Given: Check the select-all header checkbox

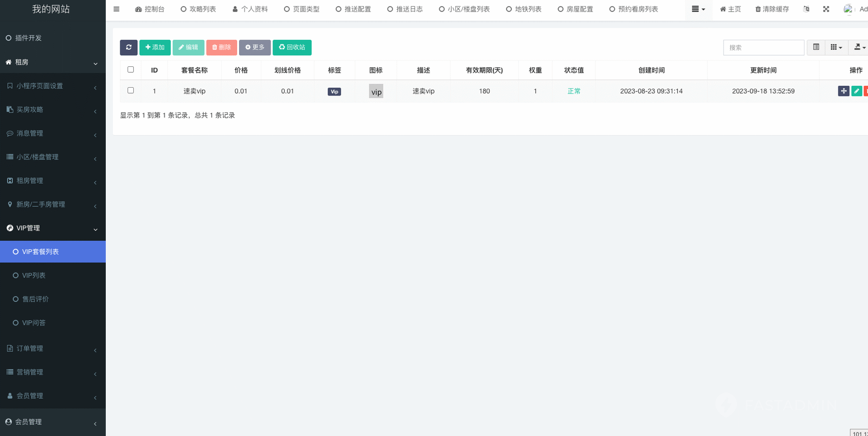Looking at the screenshot, I should [x=130, y=70].
